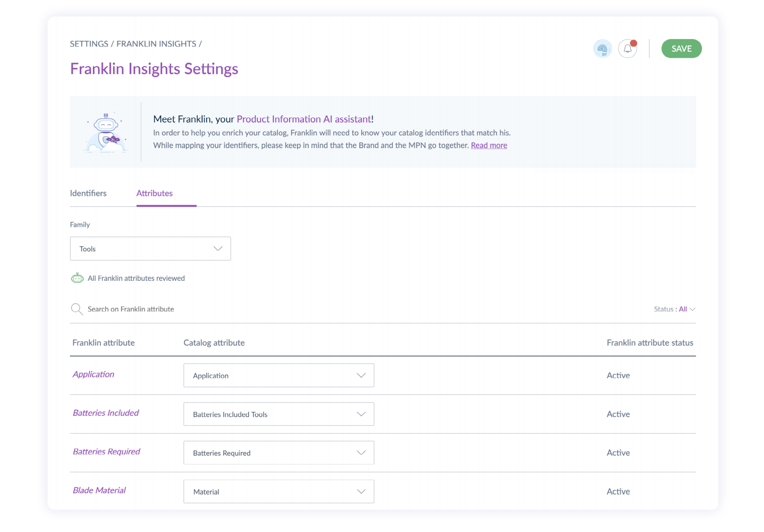Open the notifications bell
764x532 pixels.
pos(627,49)
